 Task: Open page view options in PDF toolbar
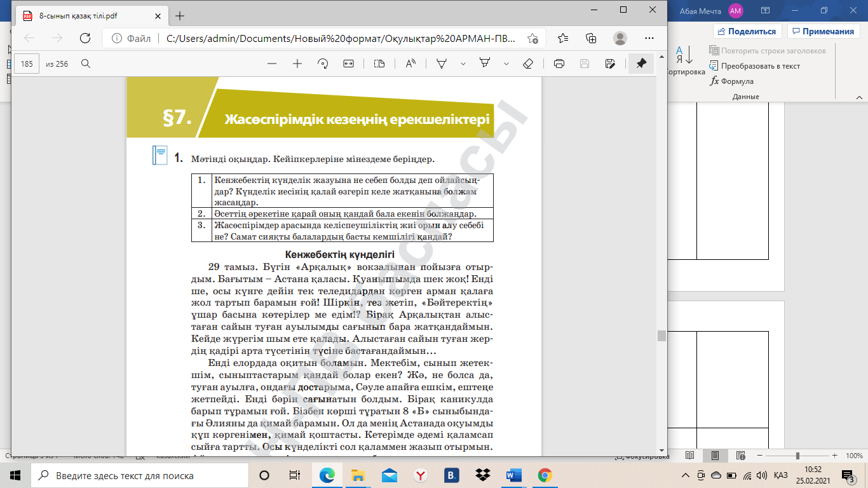(379, 64)
